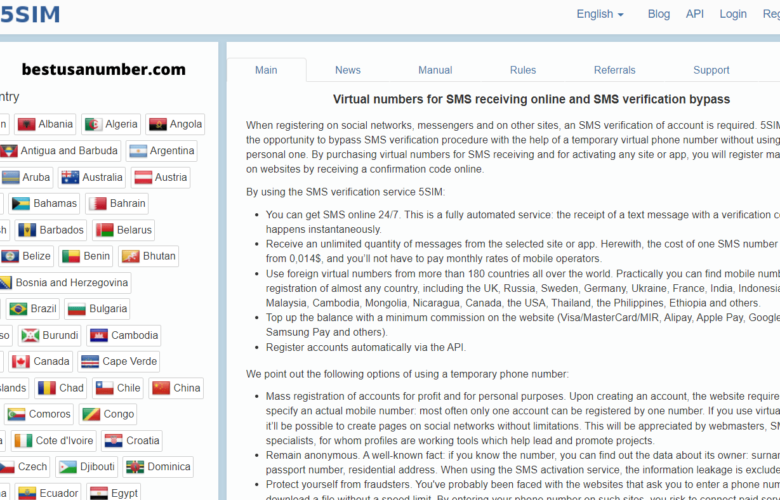Open the API link in header

(x=694, y=14)
